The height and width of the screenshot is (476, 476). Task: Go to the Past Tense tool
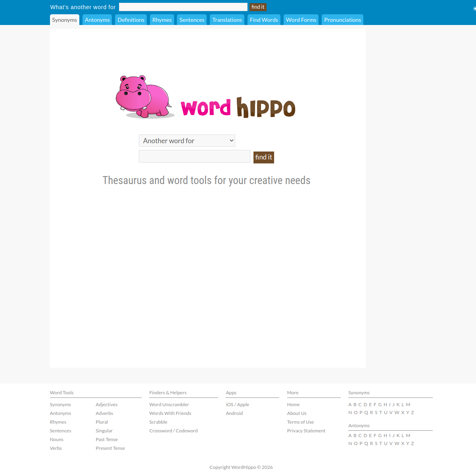click(x=106, y=439)
